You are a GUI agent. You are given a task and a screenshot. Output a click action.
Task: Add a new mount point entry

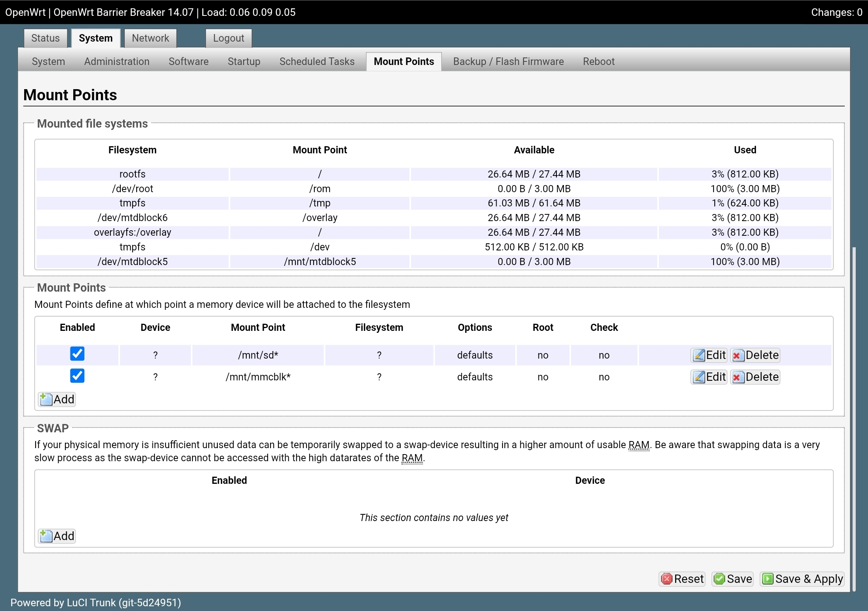(57, 399)
